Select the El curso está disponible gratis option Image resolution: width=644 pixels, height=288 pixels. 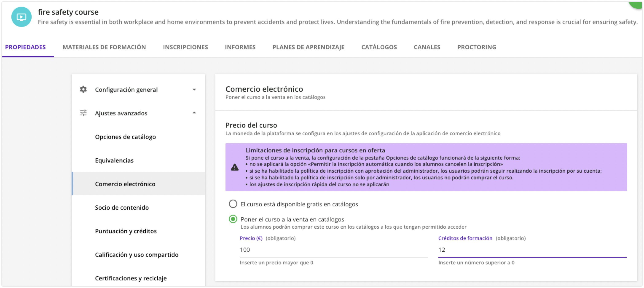point(233,204)
